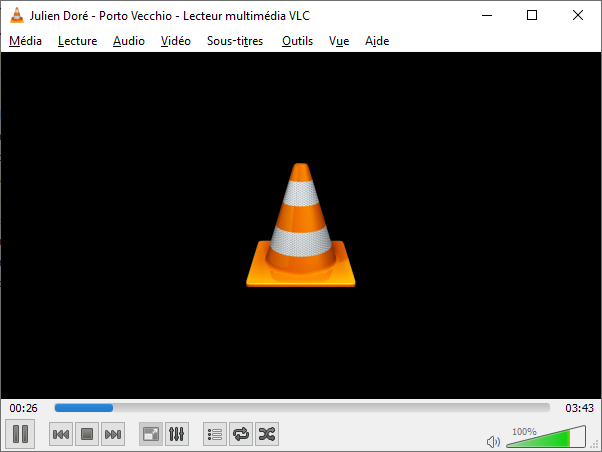Toggle remaining time at 03:43 label

579,408
